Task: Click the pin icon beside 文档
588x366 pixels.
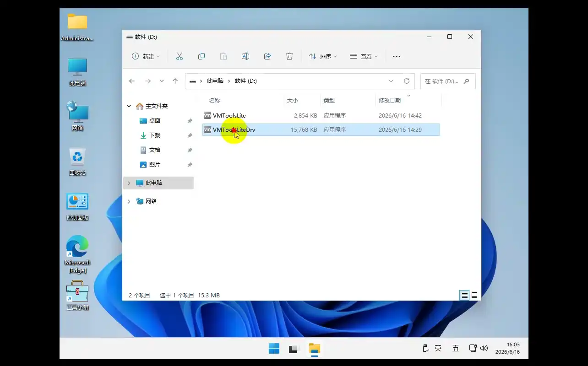Action: [190, 150]
